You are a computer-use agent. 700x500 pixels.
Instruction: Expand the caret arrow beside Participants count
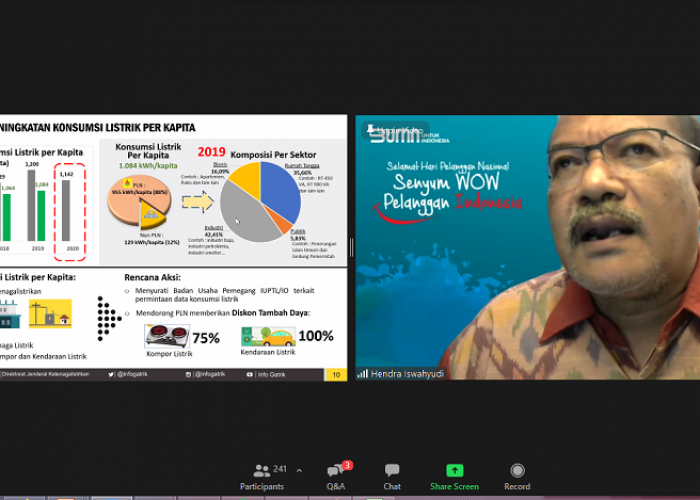click(x=298, y=470)
